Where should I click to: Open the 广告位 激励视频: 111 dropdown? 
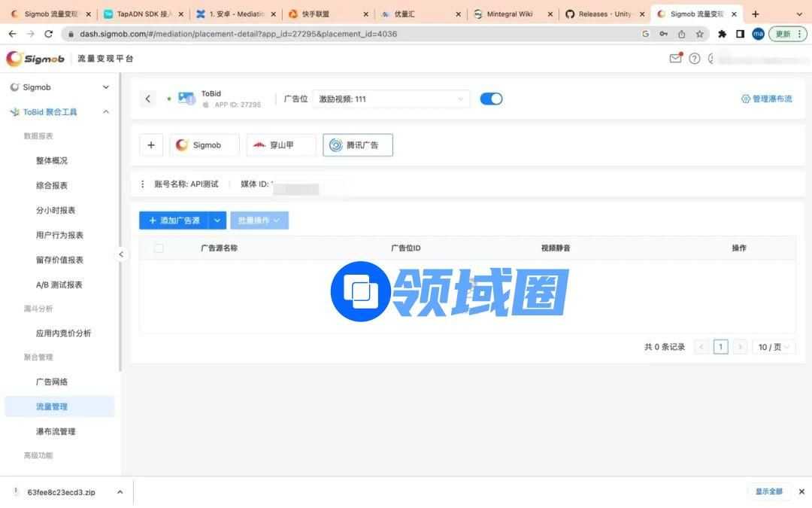click(391, 99)
